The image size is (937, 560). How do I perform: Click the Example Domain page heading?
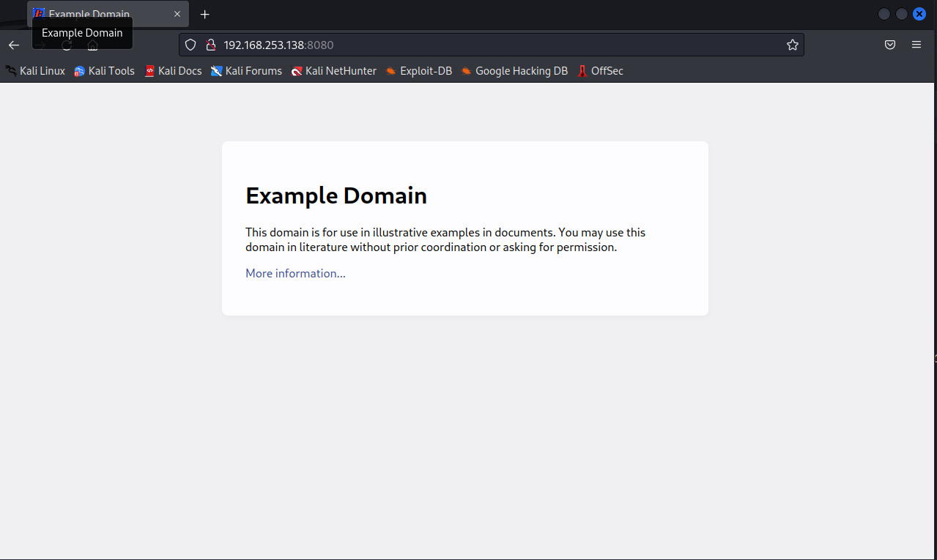click(336, 195)
